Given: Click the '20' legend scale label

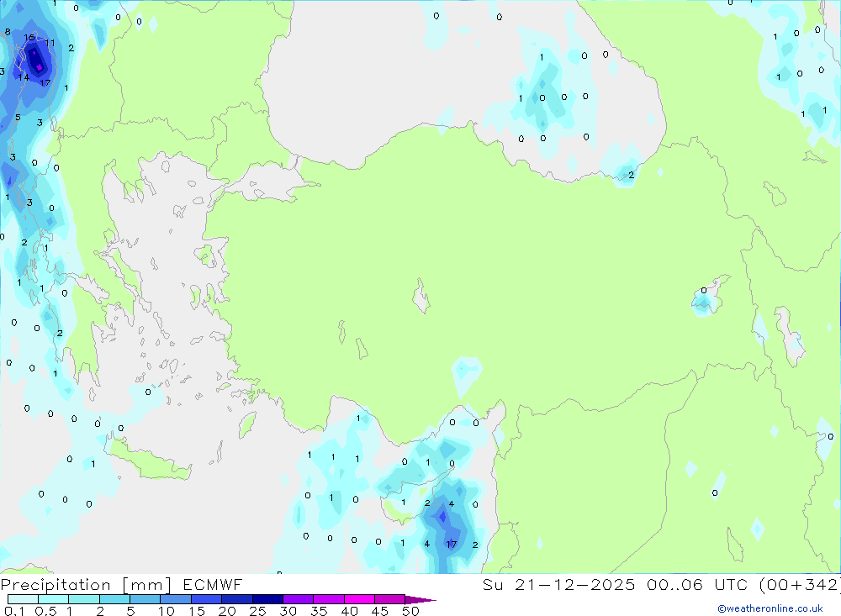Looking at the screenshot, I should [x=227, y=611].
